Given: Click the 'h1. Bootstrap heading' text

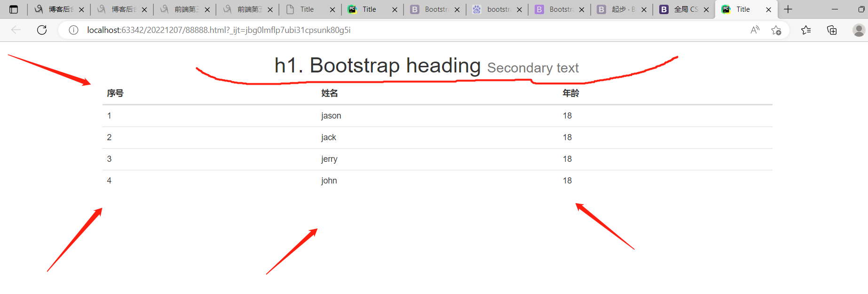Looking at the screenshot, I should [x=378, y=65].
